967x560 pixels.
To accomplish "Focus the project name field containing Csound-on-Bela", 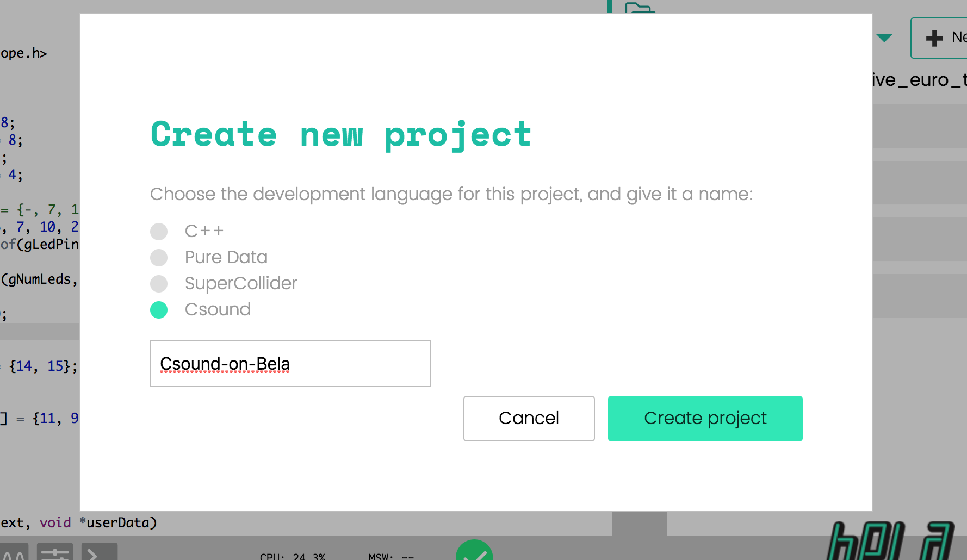I will pos(290,364).
